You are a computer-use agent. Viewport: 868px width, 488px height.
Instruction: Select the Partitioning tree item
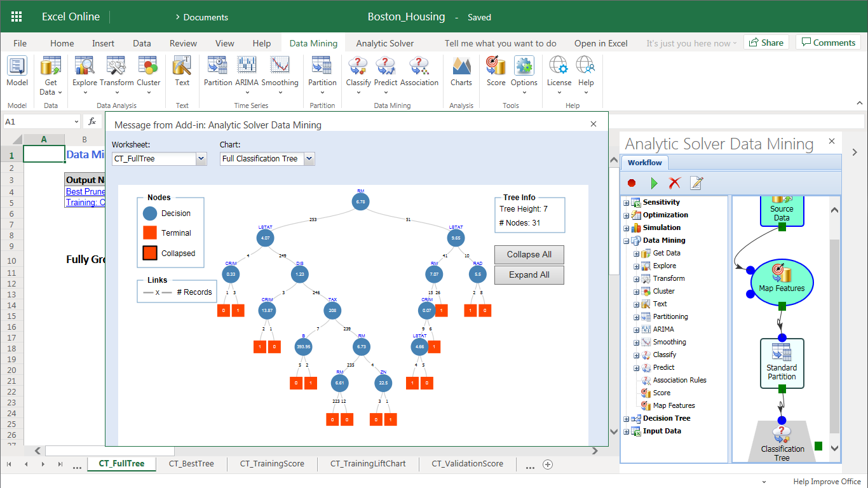(670, 316)
